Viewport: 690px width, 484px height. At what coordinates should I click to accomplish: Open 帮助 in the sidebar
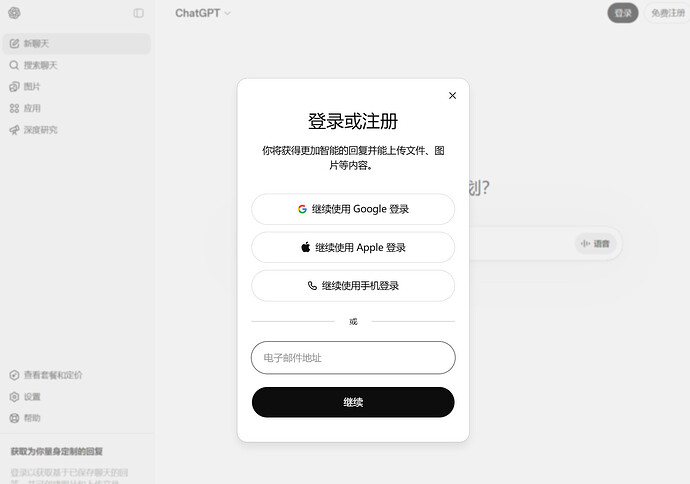77,418
